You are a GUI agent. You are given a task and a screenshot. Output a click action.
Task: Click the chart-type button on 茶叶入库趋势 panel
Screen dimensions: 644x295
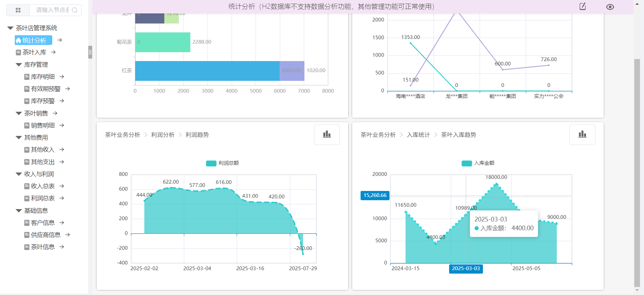click(x=582, y=135)
